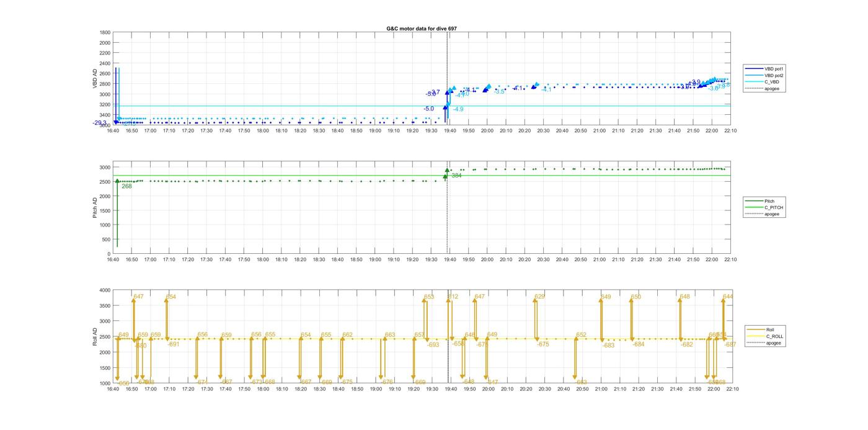Click the 'Roll AD' y-axis label
This screenshot has height=430, width=868.
tap(95, 336)
